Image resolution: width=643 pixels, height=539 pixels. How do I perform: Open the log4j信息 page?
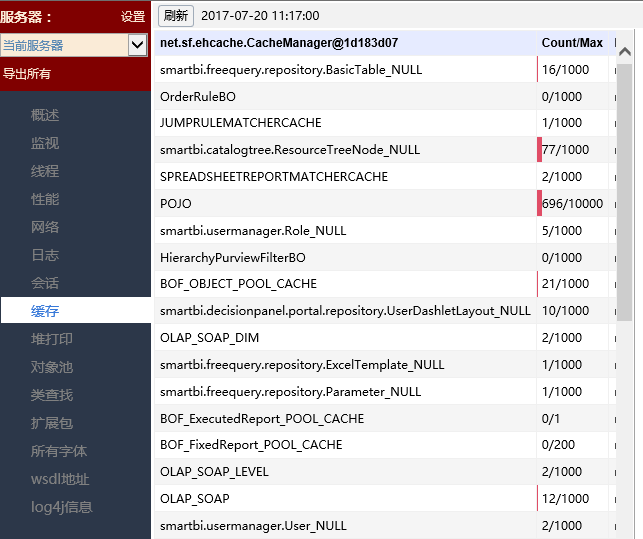pos(62,507)
